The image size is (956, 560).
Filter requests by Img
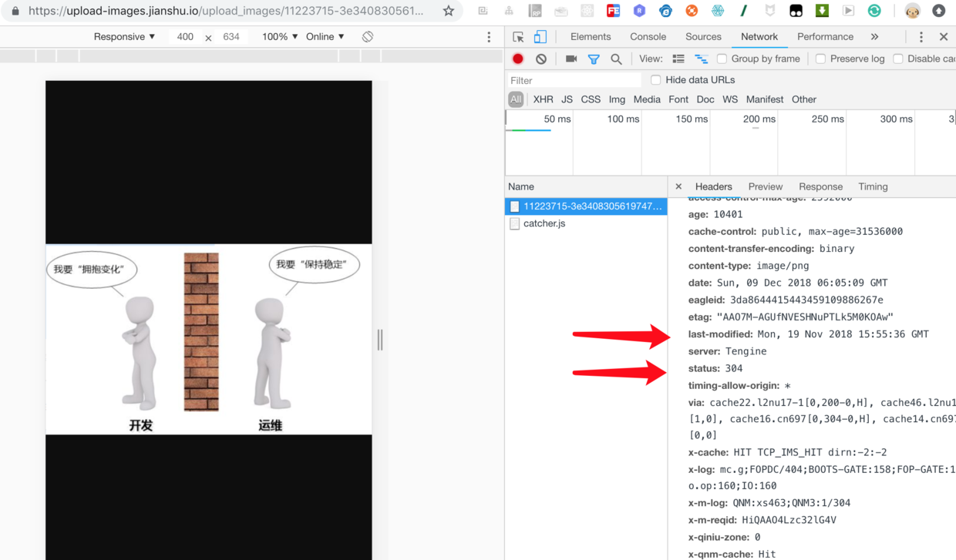tap(617, 99)
